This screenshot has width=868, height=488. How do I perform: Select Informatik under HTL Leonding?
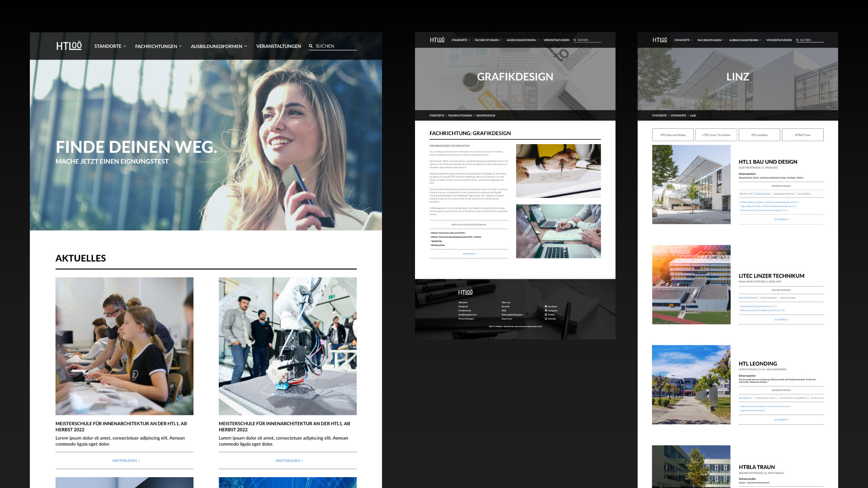[x=745, y=398]
